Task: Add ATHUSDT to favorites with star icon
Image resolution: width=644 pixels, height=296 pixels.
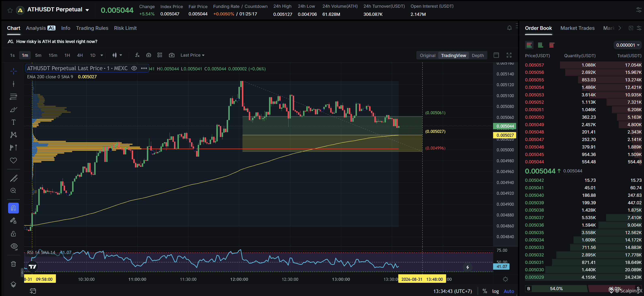Action: (10, 10)
